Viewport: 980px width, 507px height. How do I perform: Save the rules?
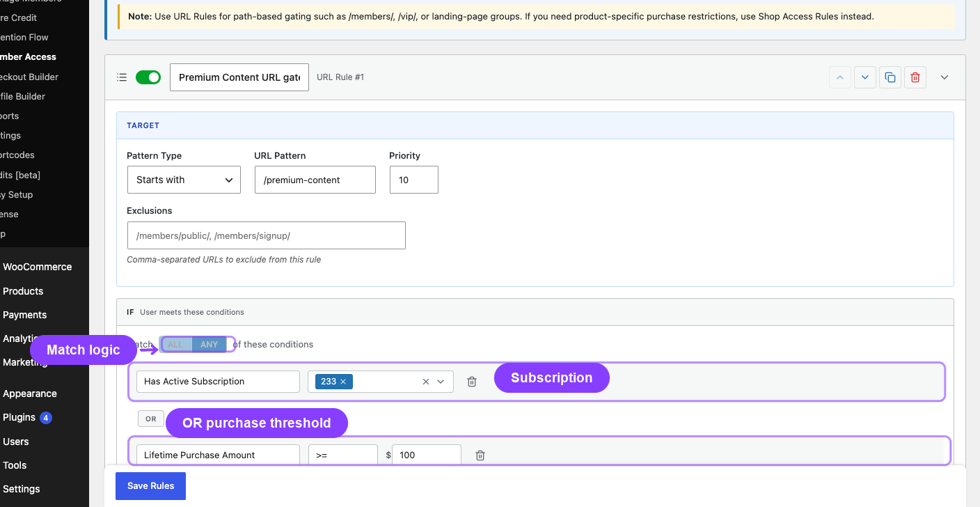(x=151, y=486)
